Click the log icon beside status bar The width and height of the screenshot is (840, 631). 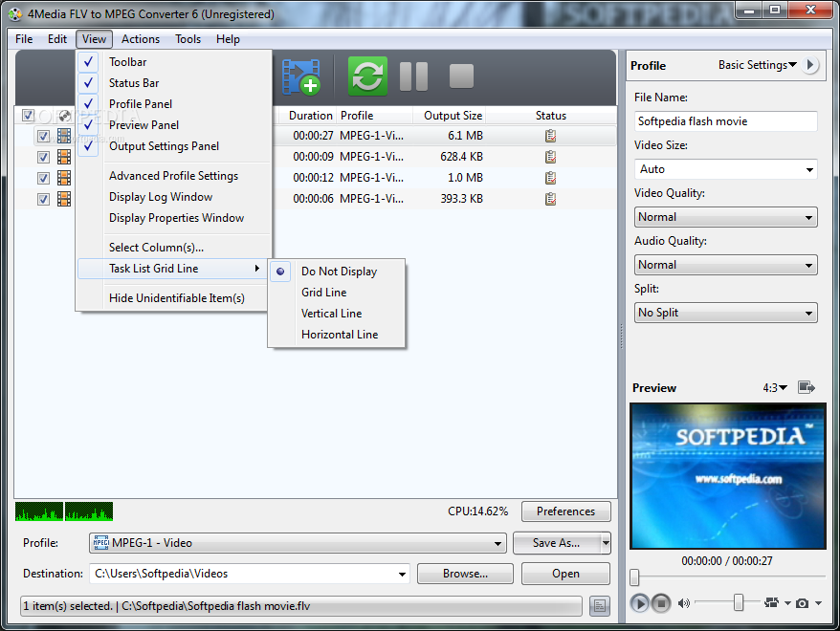[x=600, y=606]
